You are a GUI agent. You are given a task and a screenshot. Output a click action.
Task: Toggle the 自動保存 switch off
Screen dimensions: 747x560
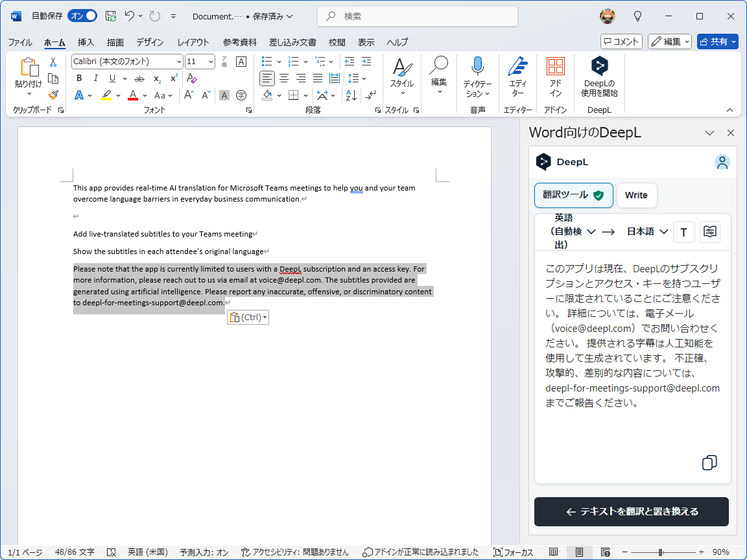click(x=81, y=15)
